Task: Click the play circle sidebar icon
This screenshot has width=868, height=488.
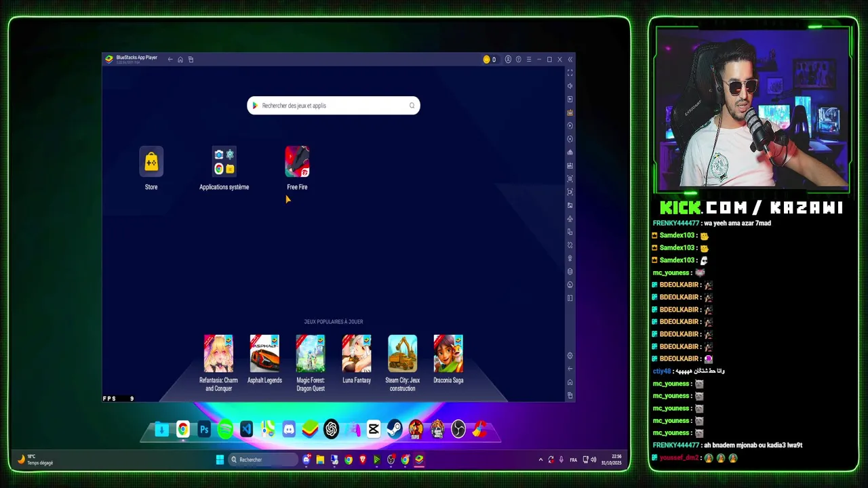Action: [x=570, y=125]
